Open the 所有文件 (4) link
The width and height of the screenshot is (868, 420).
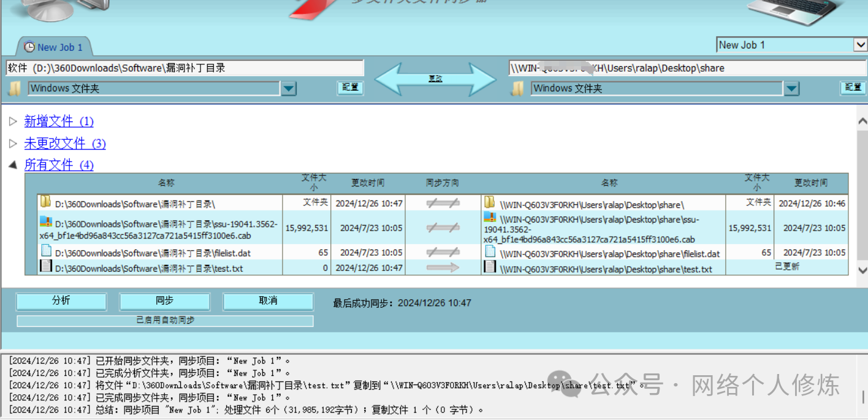coord(59,165)
